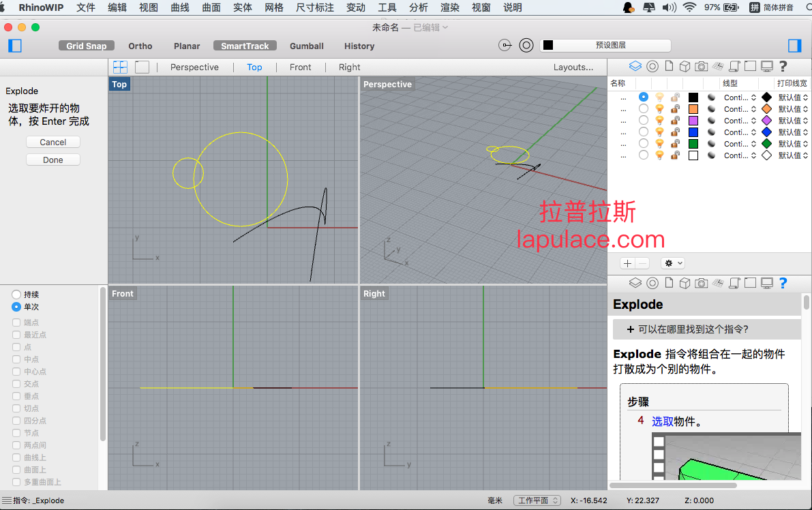Switch to the Front viewport tab
This screenshot has height=510, width=812.
[x=301, y=67]
